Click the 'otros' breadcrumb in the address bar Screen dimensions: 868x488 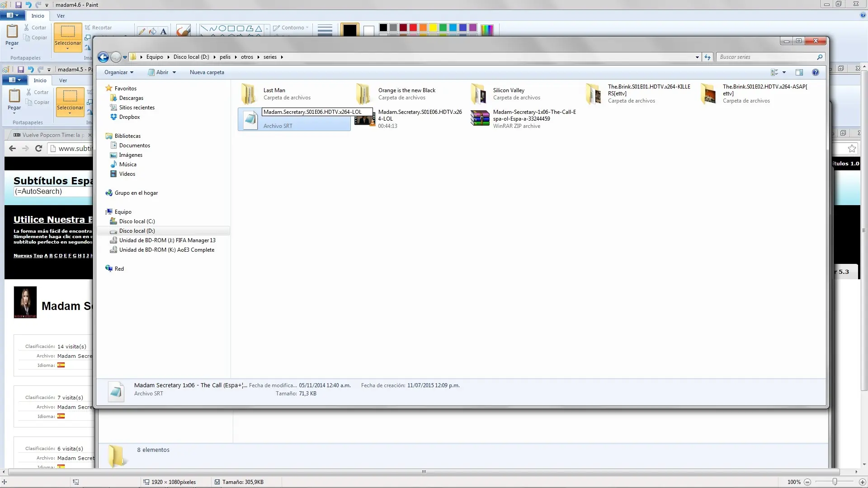(x=247, y=57)
